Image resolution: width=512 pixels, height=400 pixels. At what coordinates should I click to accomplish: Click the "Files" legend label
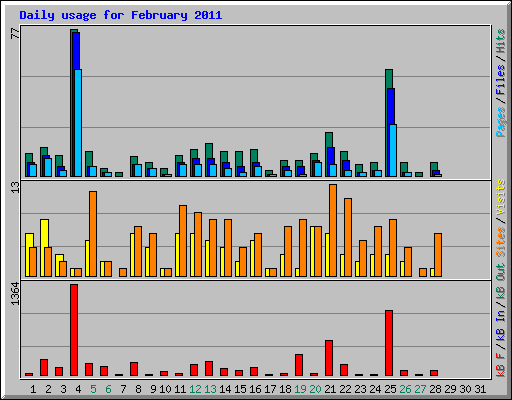pos(501,80)
